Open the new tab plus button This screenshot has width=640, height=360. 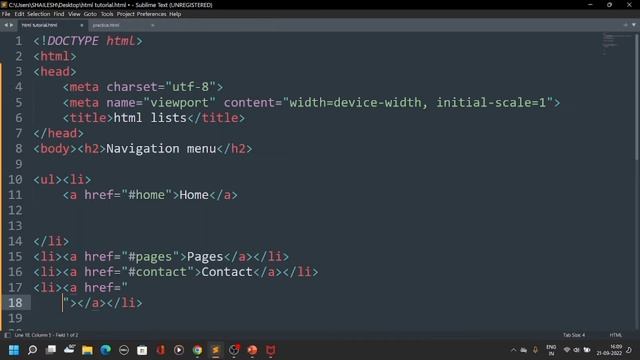tap(625, 25)
